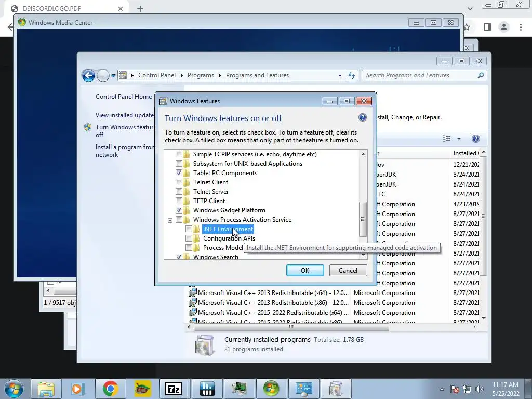Expand the breadcrumb arrow after Programs
Viewport: 532px width, 399px height.
(x=220, y=75)
